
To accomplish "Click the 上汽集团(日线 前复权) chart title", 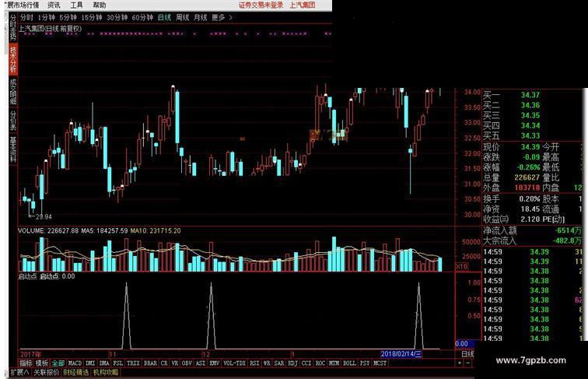I will 50,28.
